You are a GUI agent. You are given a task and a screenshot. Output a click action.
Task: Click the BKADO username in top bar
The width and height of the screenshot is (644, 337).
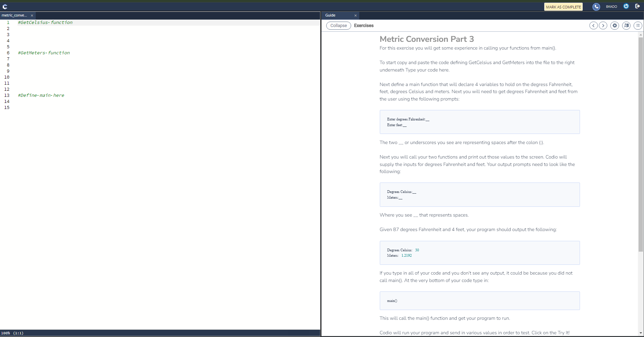[x=611, y=6]
